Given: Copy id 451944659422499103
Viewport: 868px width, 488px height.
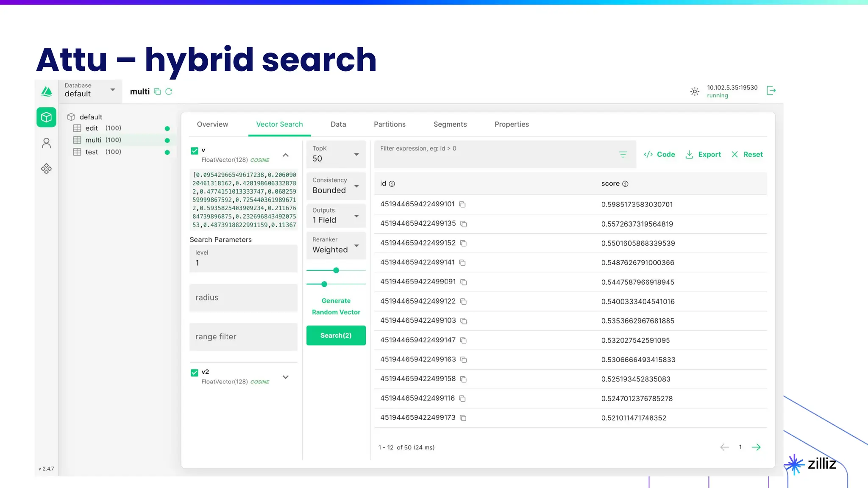Looking at the screenshot, I should [464, 321].
